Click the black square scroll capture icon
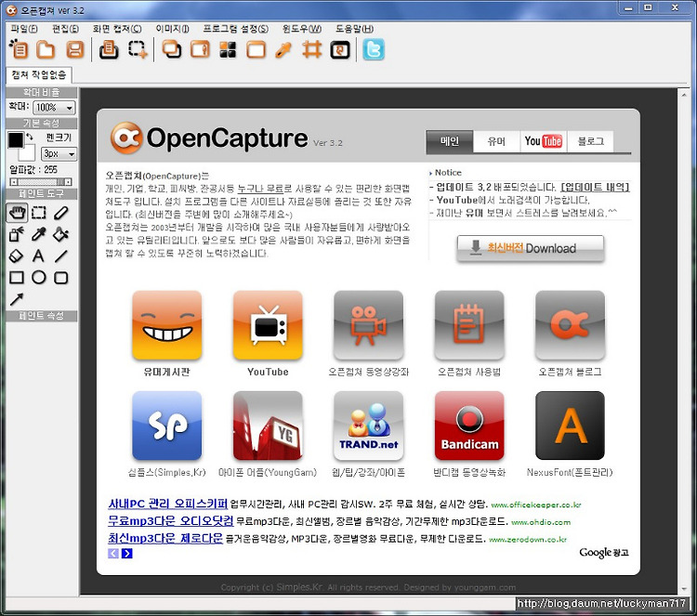Screen dimensions: 697x616 click(340, 50)
